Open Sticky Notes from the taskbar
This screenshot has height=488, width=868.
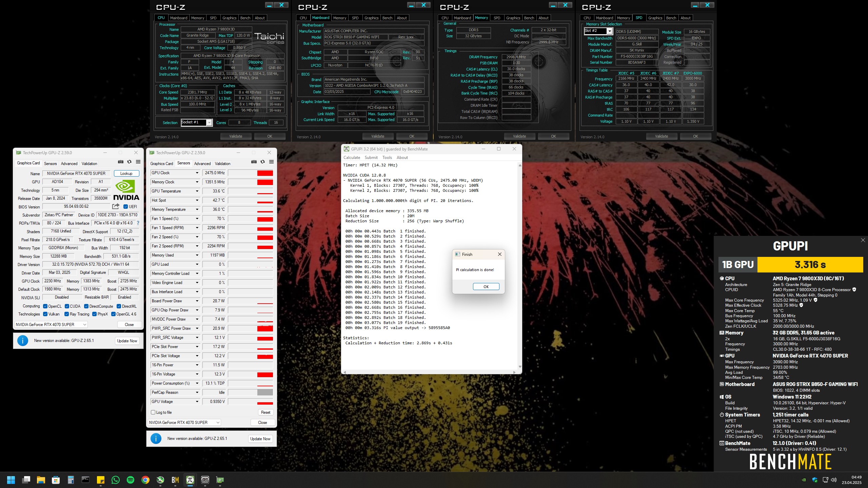pos(101,480)
